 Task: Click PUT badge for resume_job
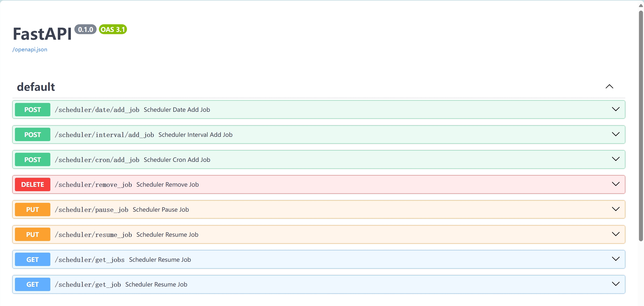(x=33, y=235)
